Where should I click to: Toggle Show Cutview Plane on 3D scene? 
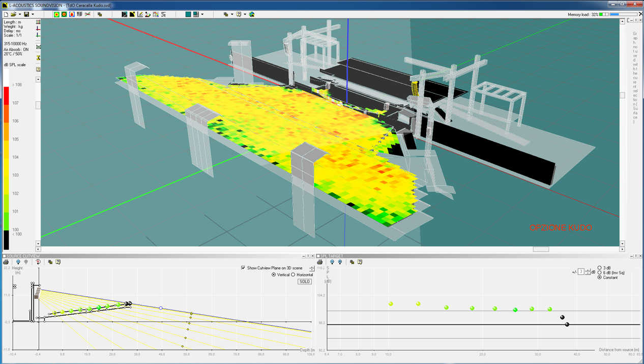click(243, 268)
